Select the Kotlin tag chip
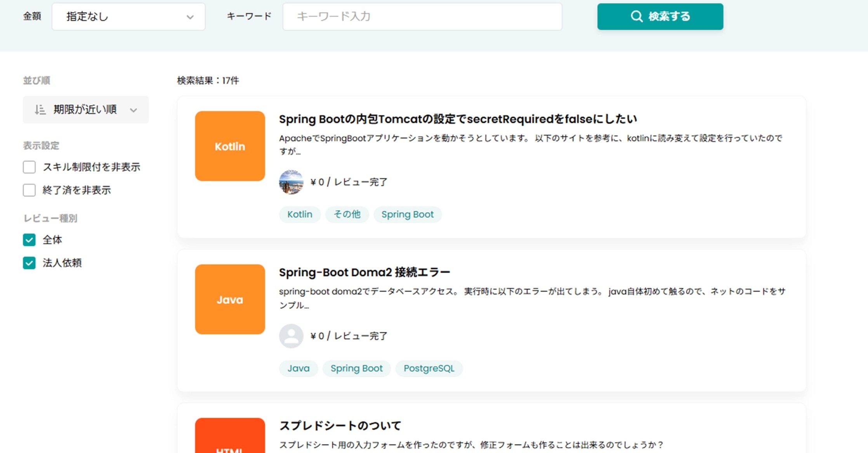868x453 pixels. click(x=300, y=215)
